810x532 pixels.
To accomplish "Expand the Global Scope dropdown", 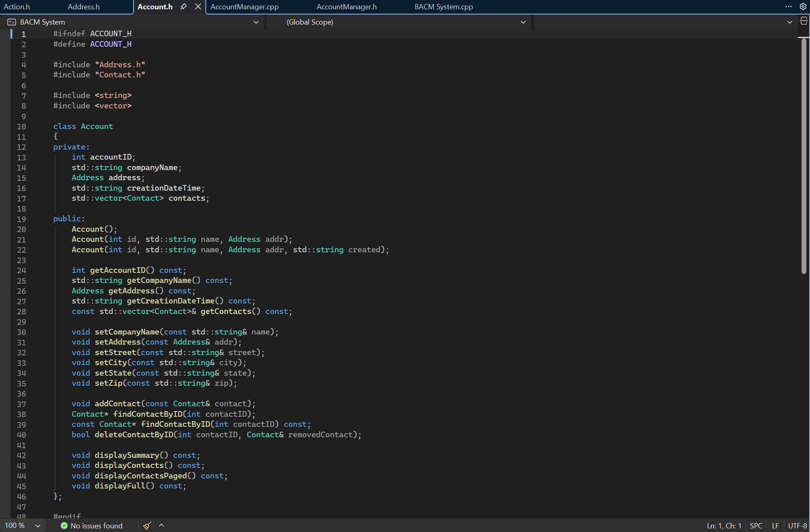I will click(x=399, y=22).
